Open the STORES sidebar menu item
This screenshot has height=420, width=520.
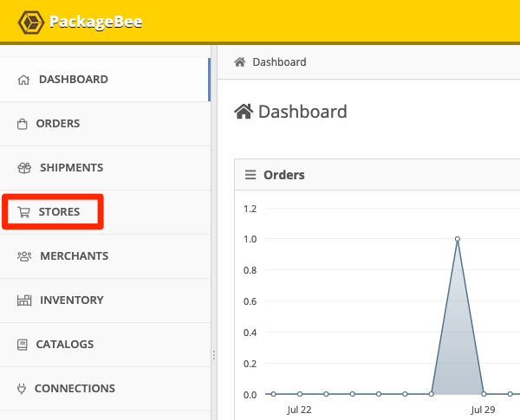click(106, 212)
